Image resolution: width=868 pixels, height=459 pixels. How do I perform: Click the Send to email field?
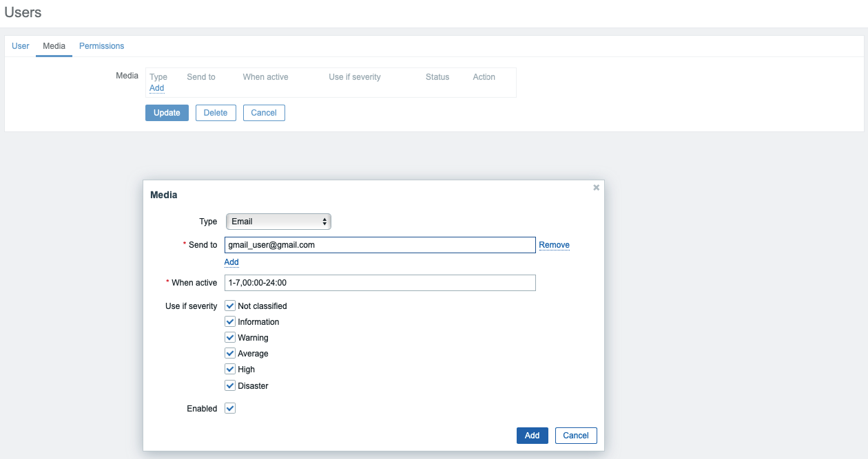380,245
